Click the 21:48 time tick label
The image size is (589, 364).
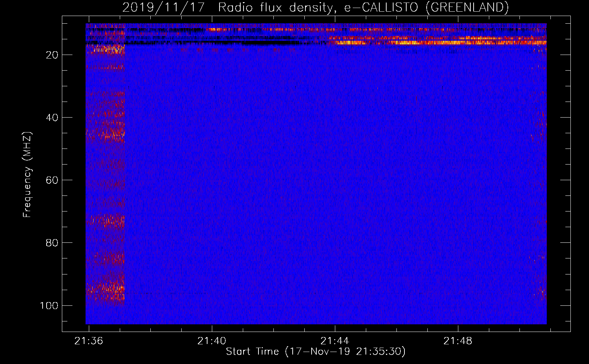[458, 341]
